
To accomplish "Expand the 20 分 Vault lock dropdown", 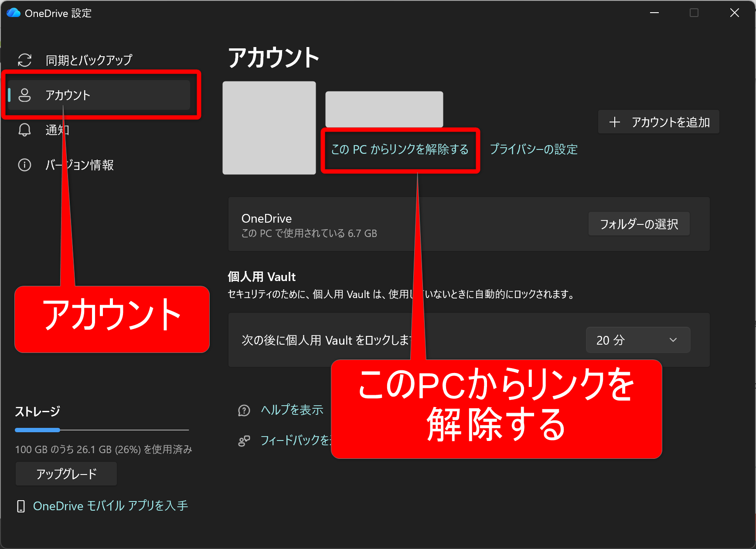I will tap(637, 340).
